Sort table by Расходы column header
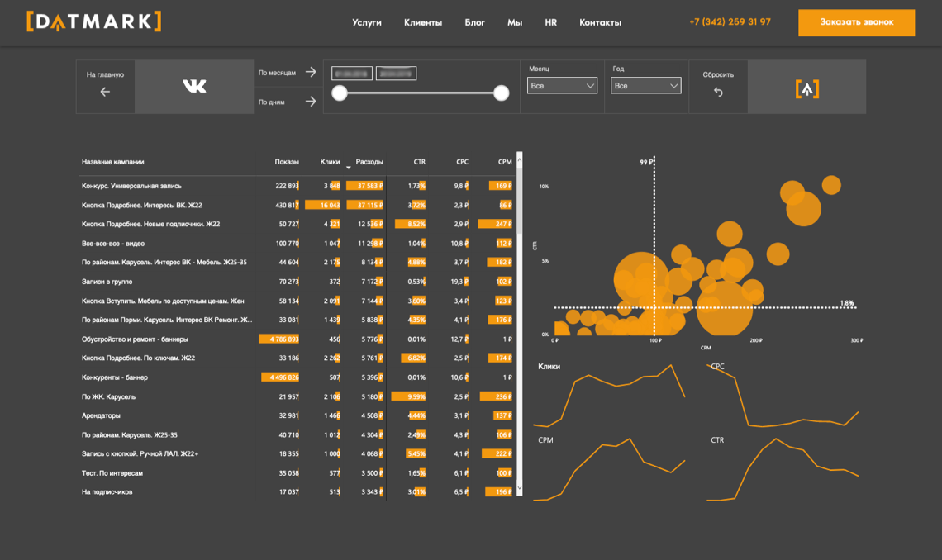Viewport: 942px width, 560px height. 369,161
